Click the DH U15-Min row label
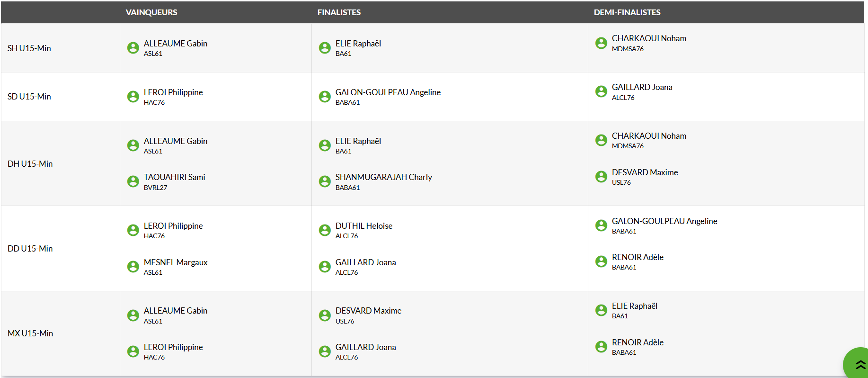The image size is (868, 378). click(x=30, y=164)
